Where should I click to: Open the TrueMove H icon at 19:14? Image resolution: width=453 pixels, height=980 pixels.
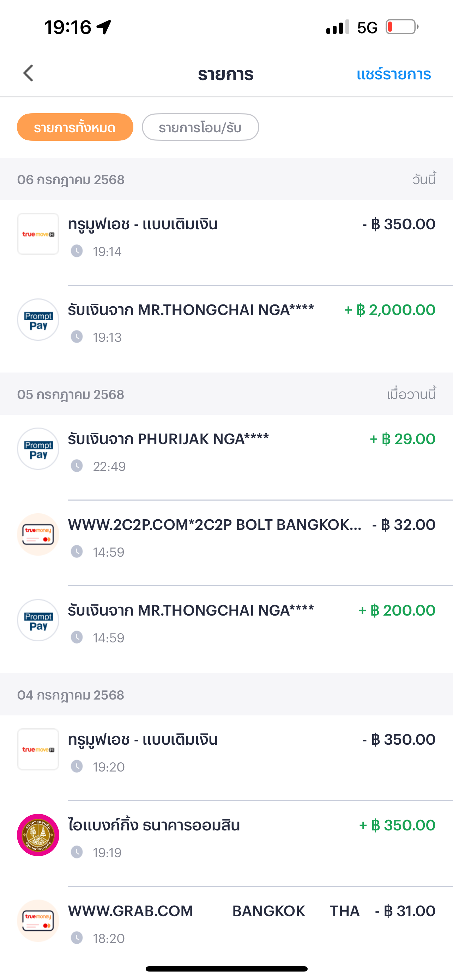click(x=38, y=234)
